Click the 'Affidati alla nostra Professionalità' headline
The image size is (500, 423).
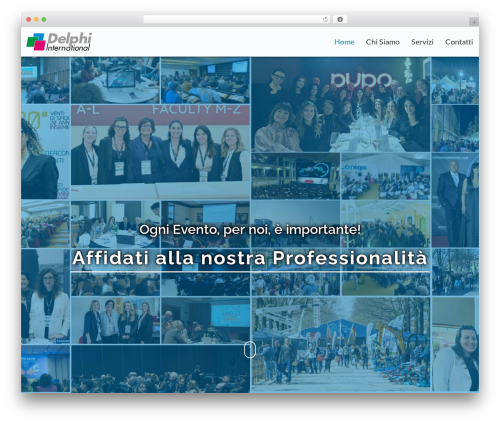250,258
